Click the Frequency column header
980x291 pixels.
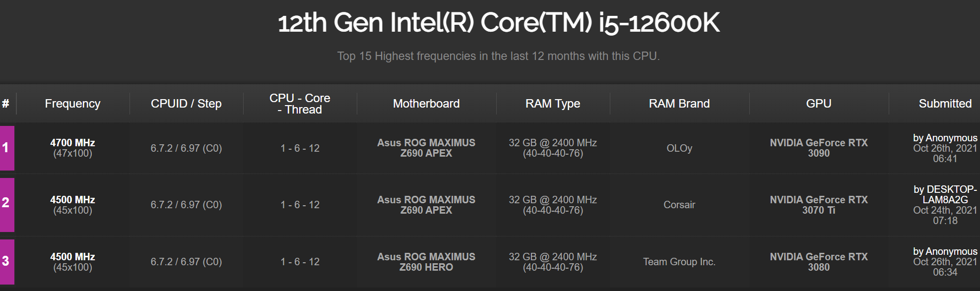pos(72,104)
